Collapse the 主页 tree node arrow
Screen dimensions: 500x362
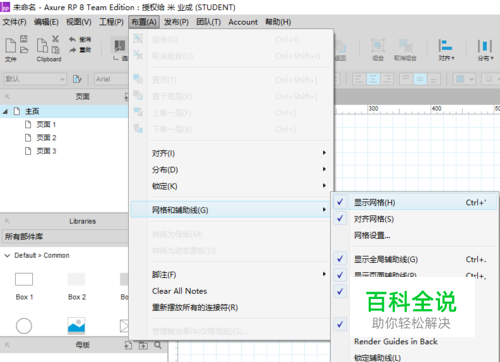pyautogui.click(x=5, y=111)
